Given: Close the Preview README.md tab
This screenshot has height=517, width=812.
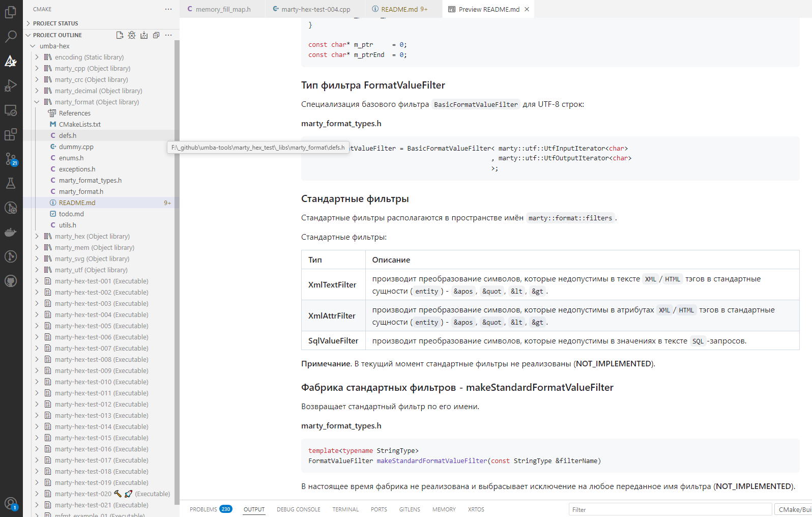Looking at the screenshot, I should pyautogui.click(x=527, y=9).
